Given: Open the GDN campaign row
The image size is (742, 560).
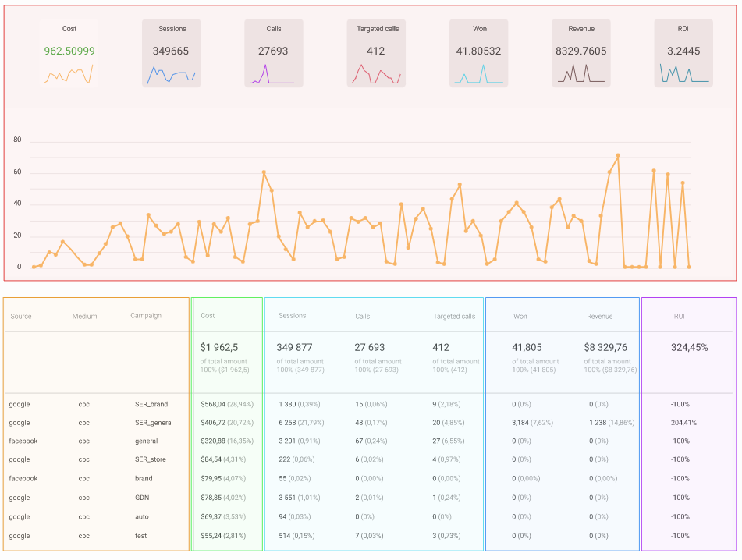Looking at the screenshot, I should pos(370,498).
